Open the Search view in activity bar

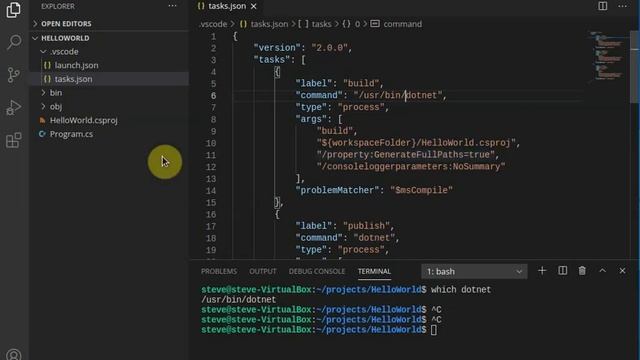click(x=13, y=42)
